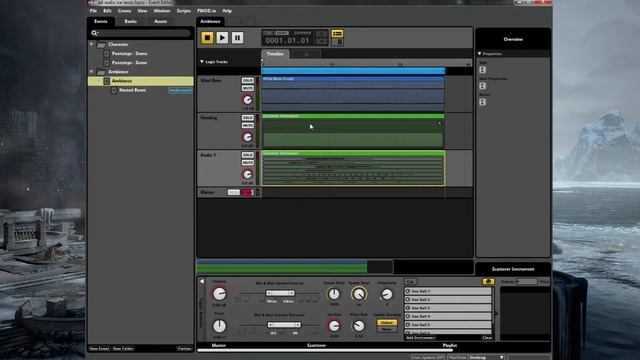Collapse the deck panel with left arrow
This screenshot has width=640, height=360.
pos(202,281)
